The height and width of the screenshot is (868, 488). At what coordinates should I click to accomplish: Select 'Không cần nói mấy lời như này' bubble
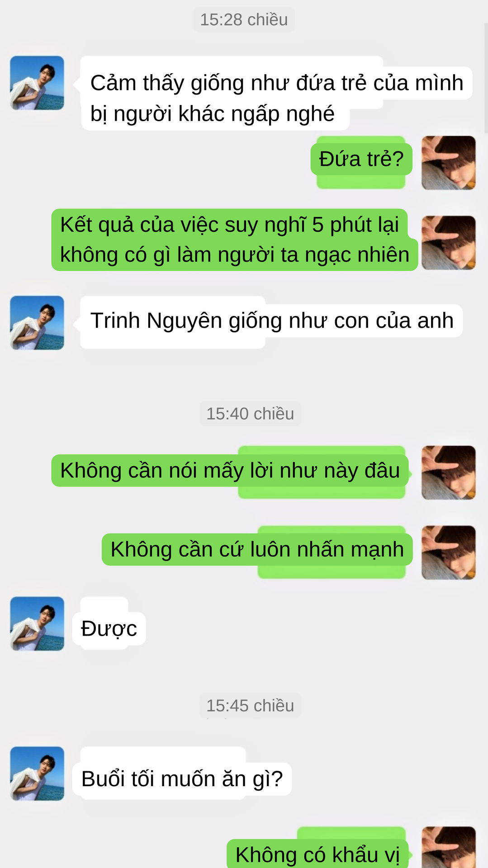point(230,472)
